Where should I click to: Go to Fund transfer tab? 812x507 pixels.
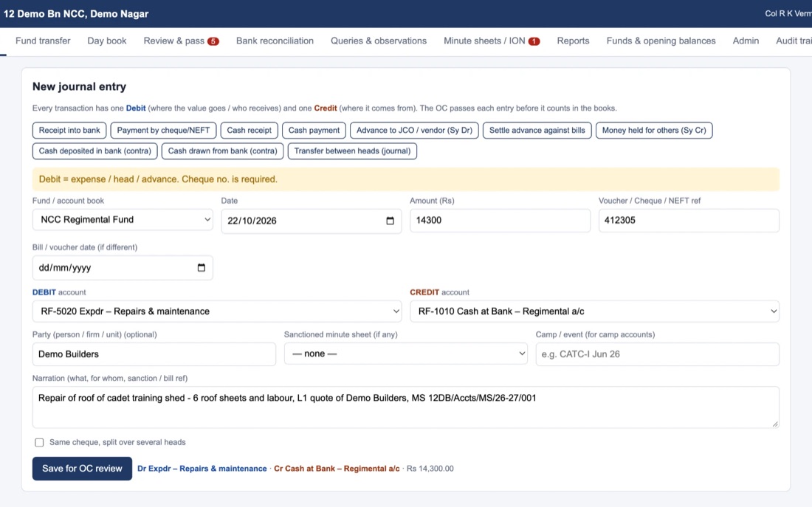point(43,41)
